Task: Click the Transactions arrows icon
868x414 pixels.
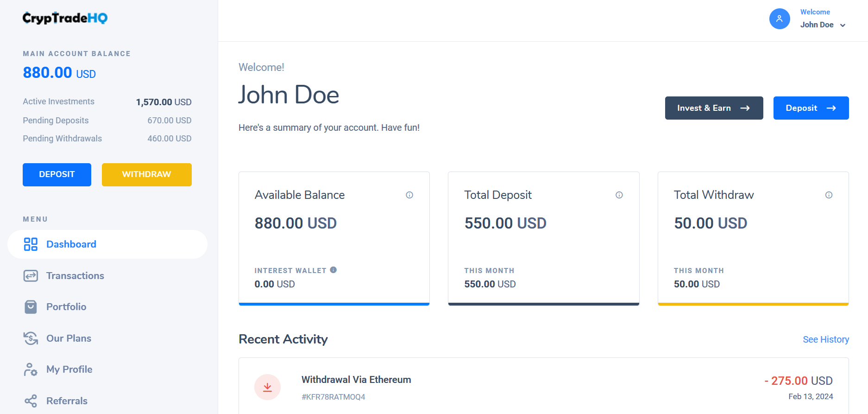Action: click(31, 276)
